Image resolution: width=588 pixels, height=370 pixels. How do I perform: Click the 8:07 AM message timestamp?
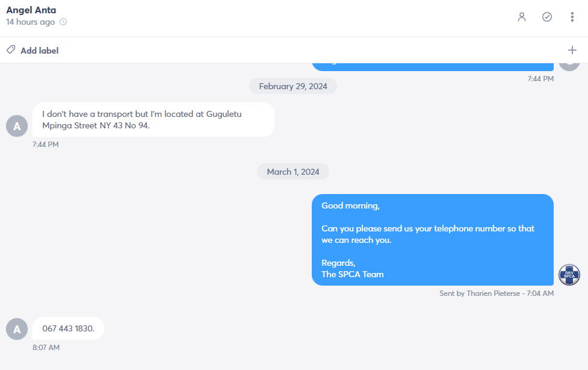[46, 348]
